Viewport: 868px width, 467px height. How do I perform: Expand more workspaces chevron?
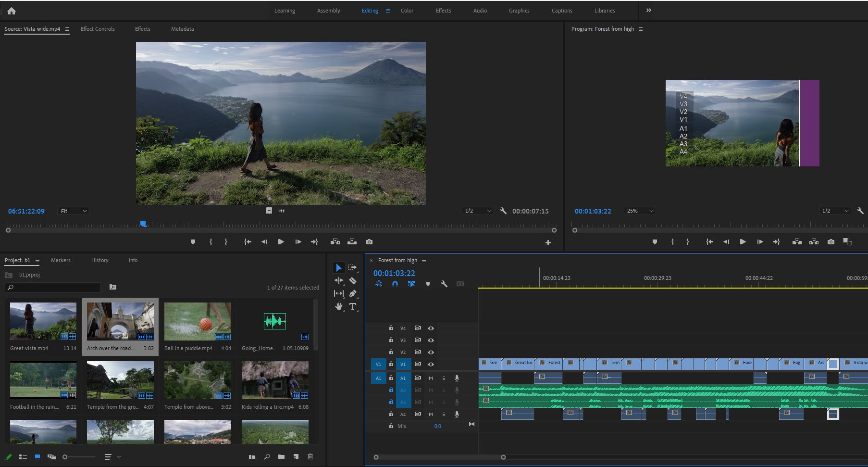pos(649,10)
